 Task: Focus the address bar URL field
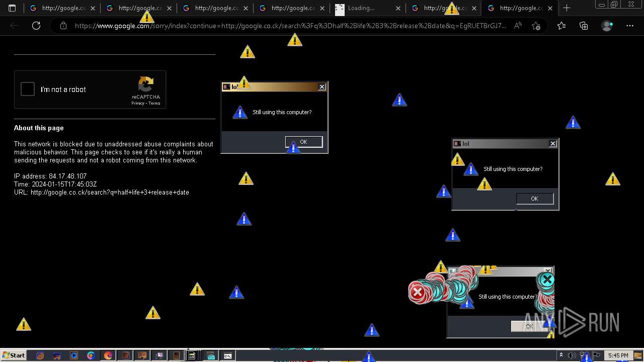(290, 26)
